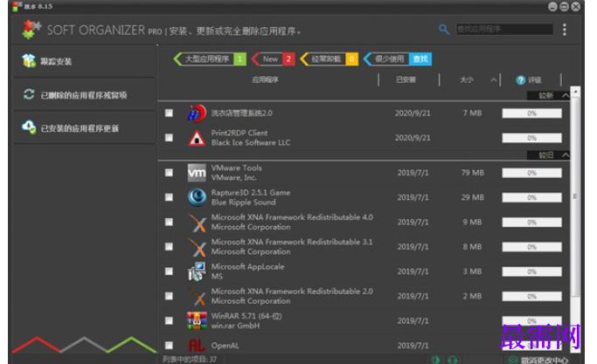Screen dimensions: 597x364
Task: Check the Print2RDP Client checkbox
Action: tap(169, 138)
